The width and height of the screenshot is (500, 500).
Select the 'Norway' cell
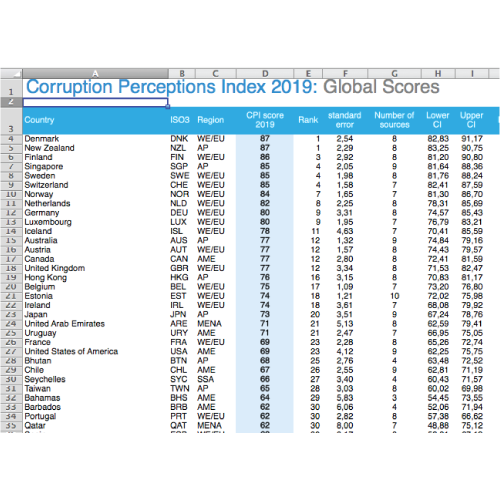tap(95, 194)
